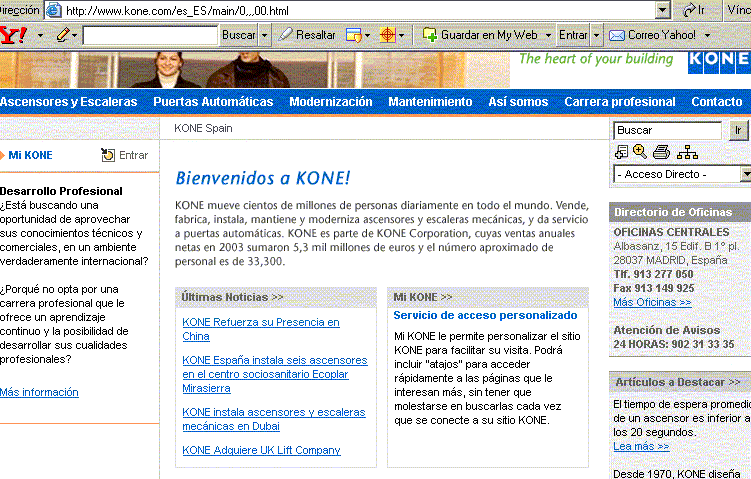
Task: Click the KONE Spain breadcrumb text
Action: 203,128
